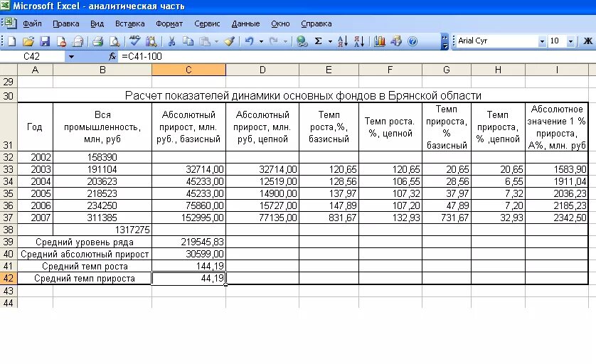Image resolution: width=596 pixels, height=364 pixels.
Task: Click the Permission document icon
Action: click(x=61, y=41)
